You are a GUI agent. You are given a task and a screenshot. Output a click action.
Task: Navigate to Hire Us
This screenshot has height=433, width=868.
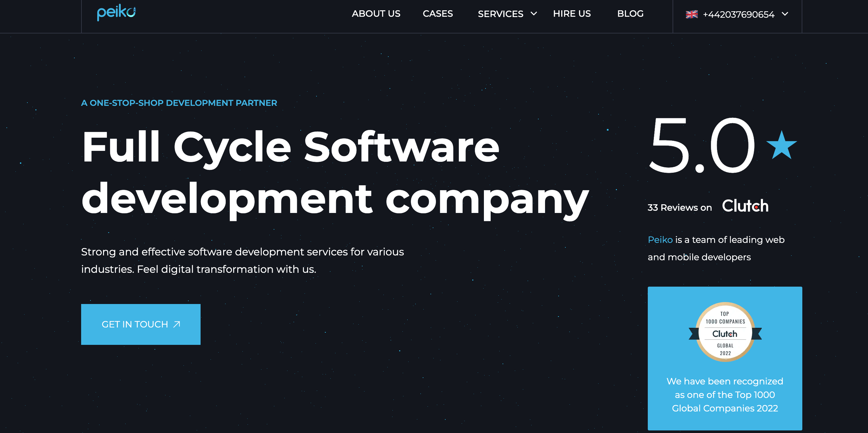click(x=572, y=14)
